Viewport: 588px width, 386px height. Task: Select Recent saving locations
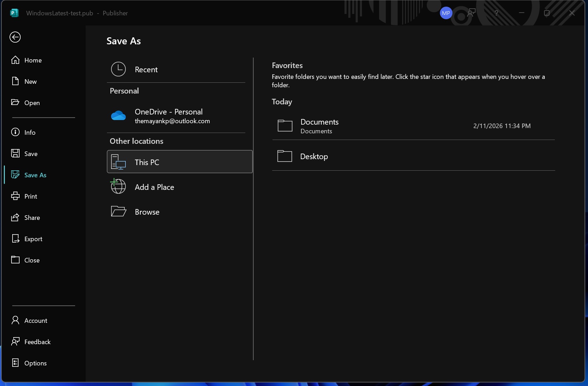coord(146,69)
